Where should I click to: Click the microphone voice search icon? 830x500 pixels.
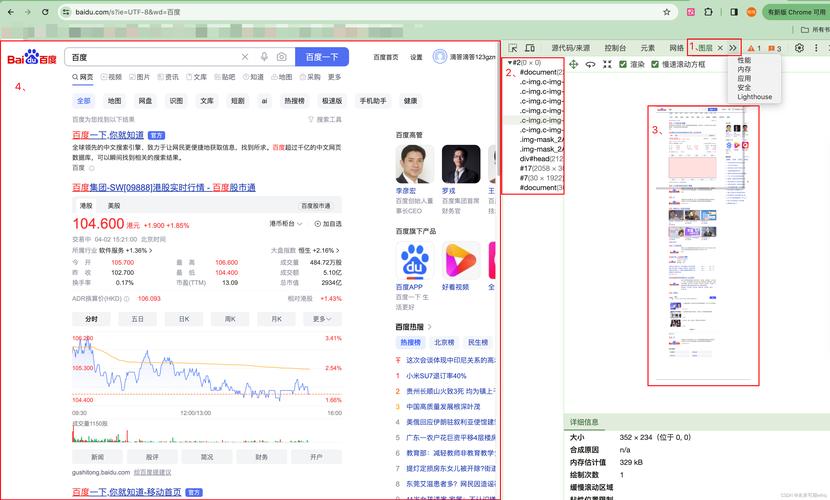pyautogui.click(x=264, y=57)
